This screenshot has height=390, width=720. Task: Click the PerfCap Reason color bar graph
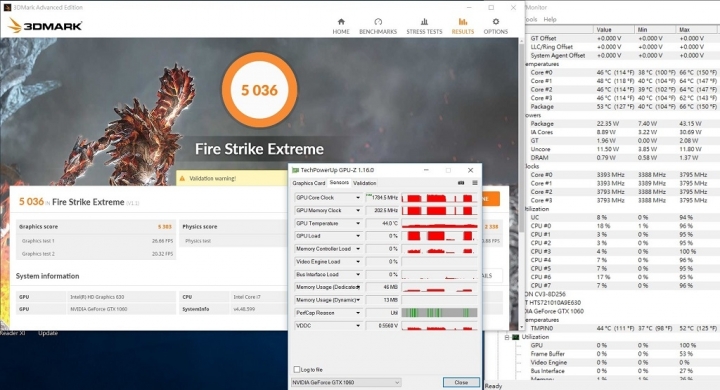[439, 313]
